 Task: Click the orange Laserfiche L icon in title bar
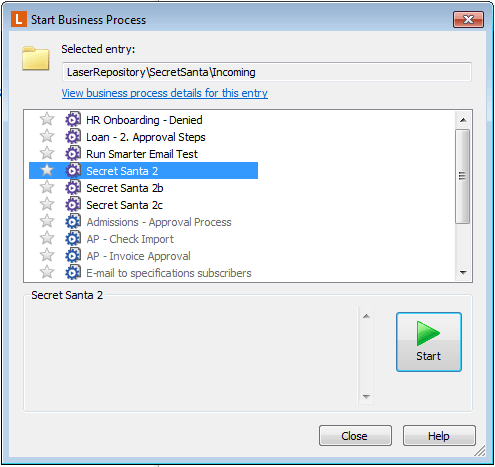(19, 19)
